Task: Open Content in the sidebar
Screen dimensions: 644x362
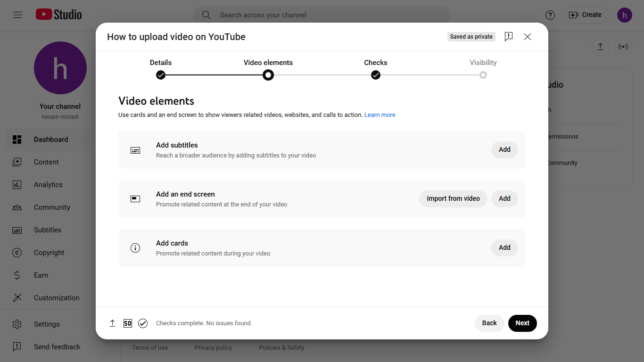Action: click(x=46, y=162)
